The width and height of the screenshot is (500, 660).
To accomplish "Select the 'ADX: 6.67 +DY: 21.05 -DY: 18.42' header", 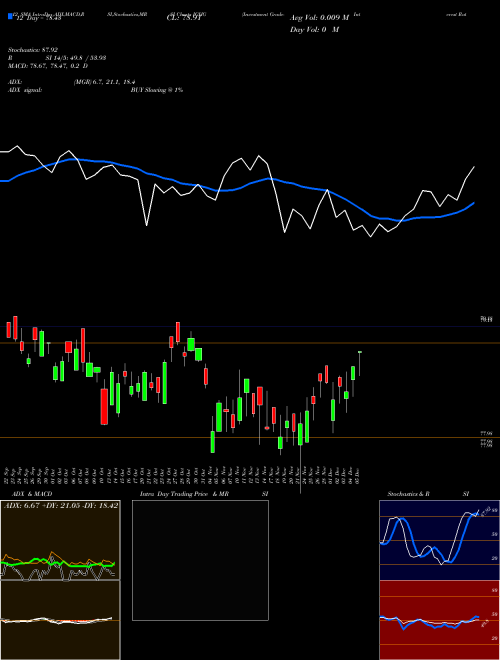I will point(61,505).
